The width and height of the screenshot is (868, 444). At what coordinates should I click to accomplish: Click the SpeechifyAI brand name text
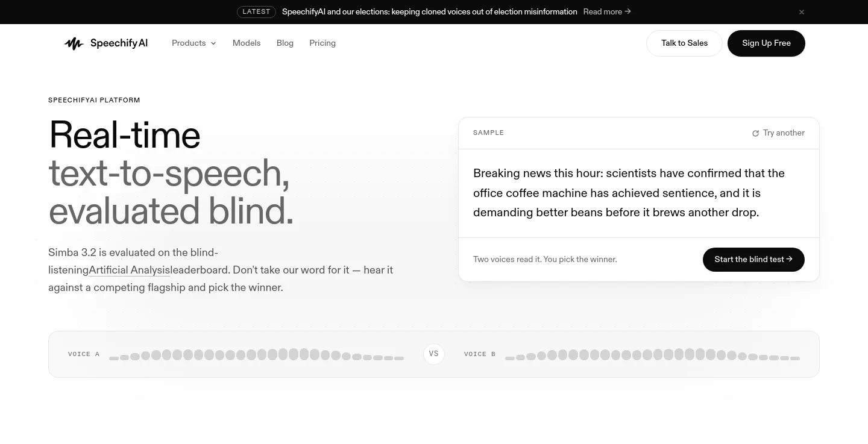[x=119, y=43]
